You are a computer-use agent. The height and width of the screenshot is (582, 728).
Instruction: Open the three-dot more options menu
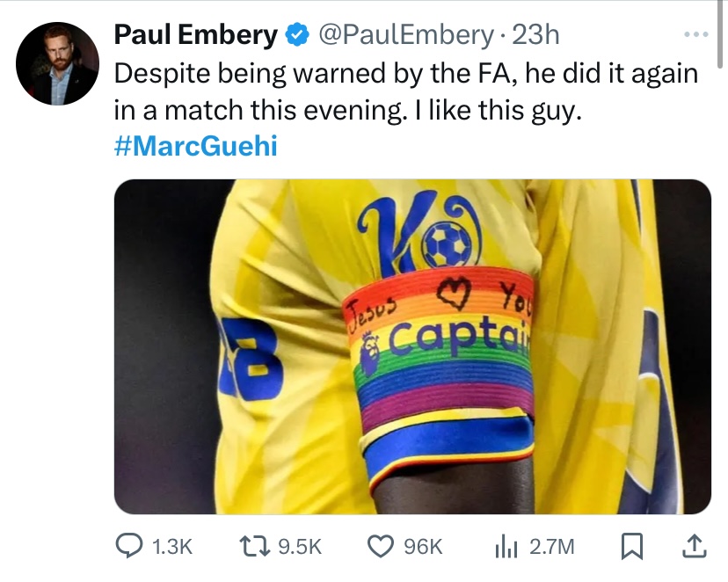(x=695, y=35)
